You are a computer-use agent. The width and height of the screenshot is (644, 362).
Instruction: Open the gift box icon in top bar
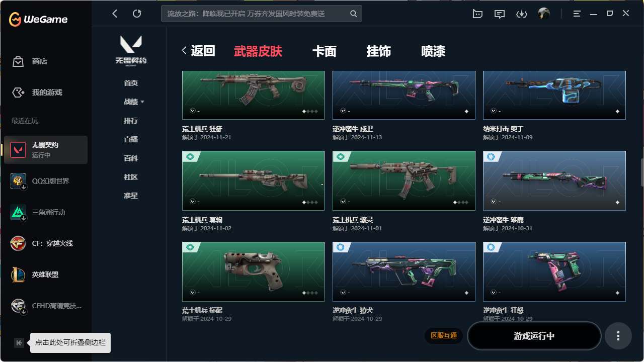(477, 14)
